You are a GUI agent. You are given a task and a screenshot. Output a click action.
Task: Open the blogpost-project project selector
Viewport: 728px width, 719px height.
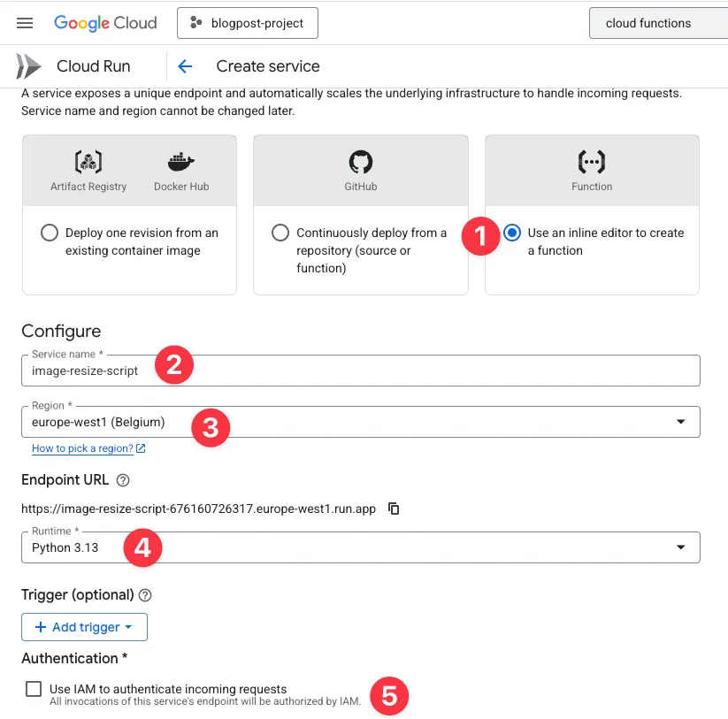[248, 23]
